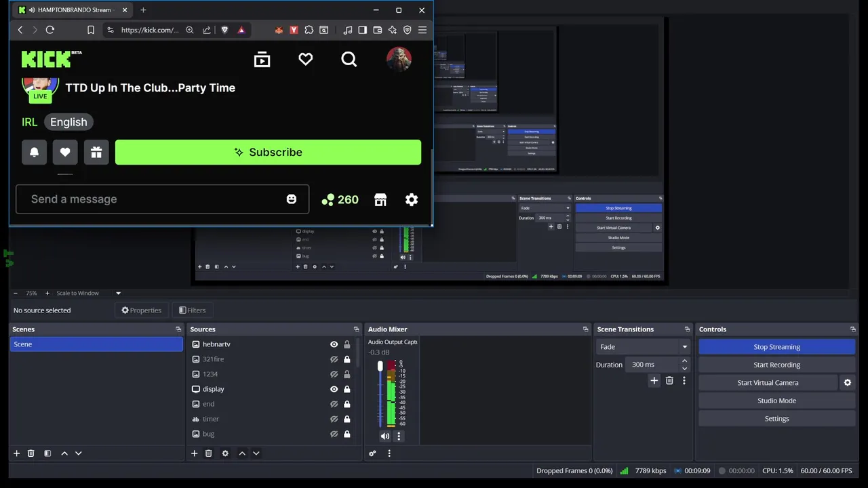Add a new scene transition

[x=654, y=381]
